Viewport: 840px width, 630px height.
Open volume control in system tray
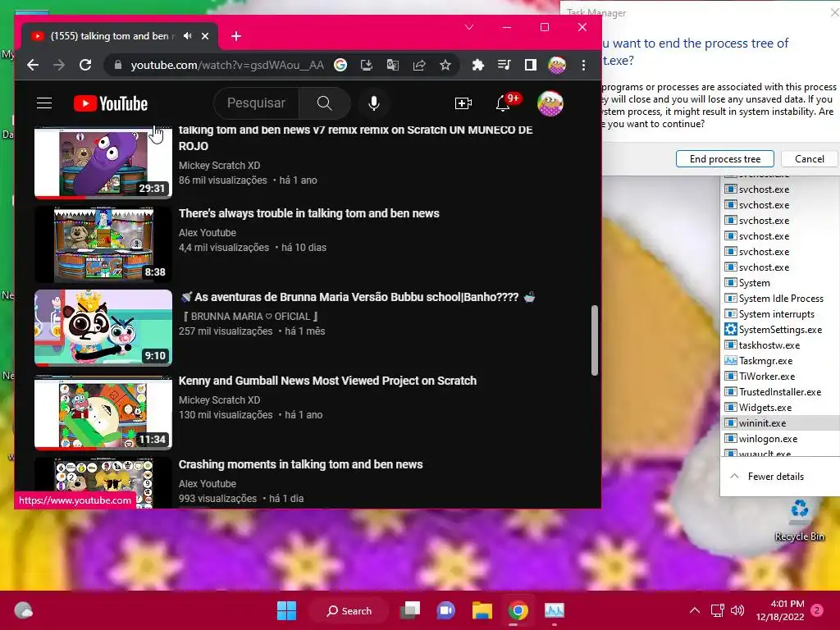pyautogui.click(x=737, y=610)
